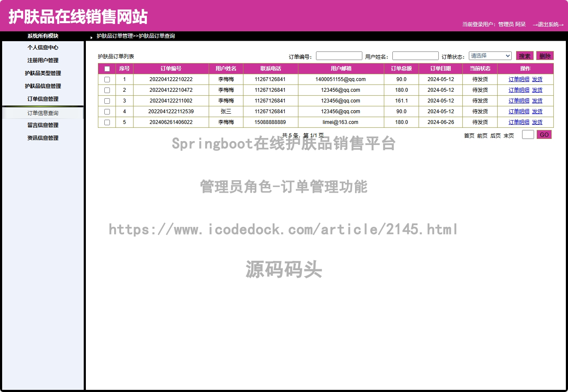Click 发货 for order 2022041222112539

(x=537, y=112)
